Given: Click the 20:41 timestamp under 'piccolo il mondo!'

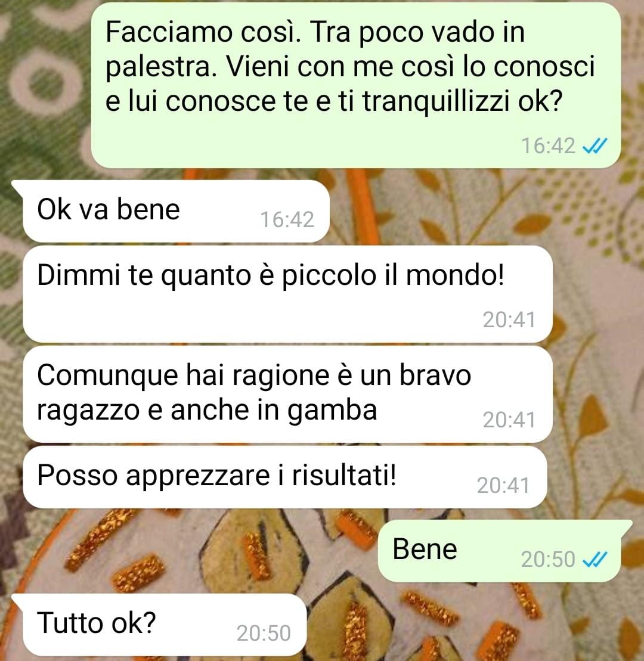Looking at the screenshot, I should pos(509,319).
